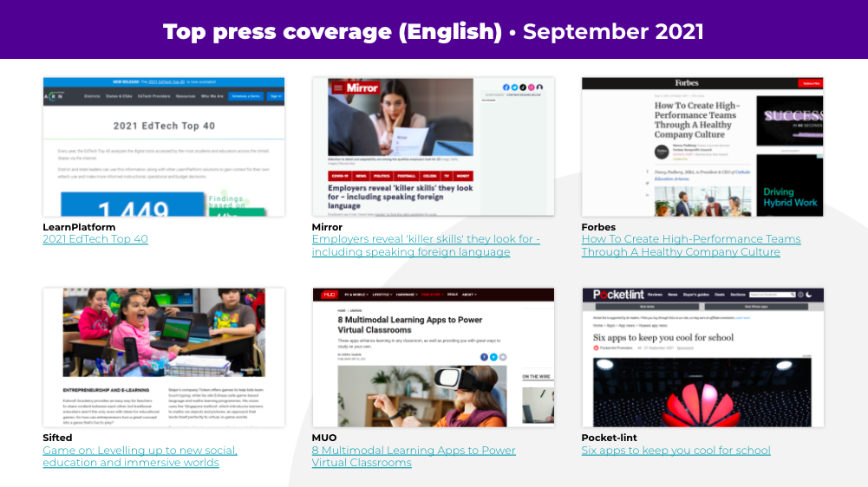
Task: Expand MUO Hardware dropdown menu
Action: (x=407, y=295)
